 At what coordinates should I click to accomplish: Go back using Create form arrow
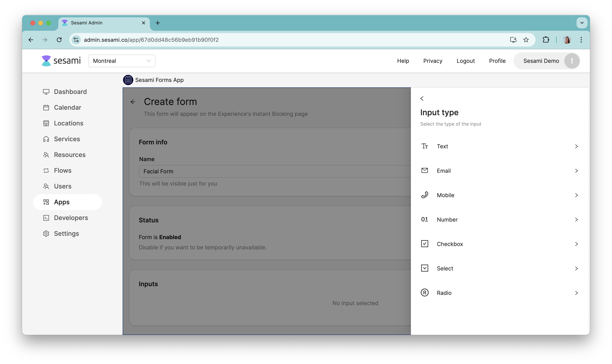tap(133, 102)
